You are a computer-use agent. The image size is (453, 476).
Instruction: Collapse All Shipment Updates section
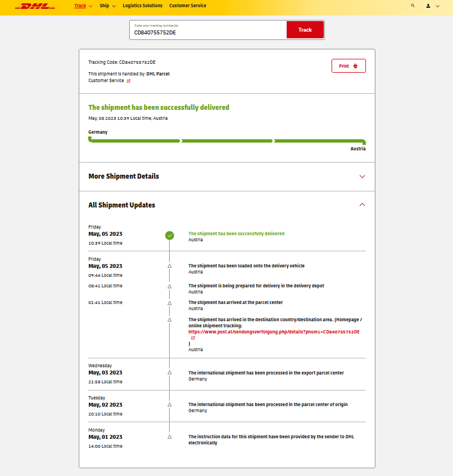pos(362,205)
